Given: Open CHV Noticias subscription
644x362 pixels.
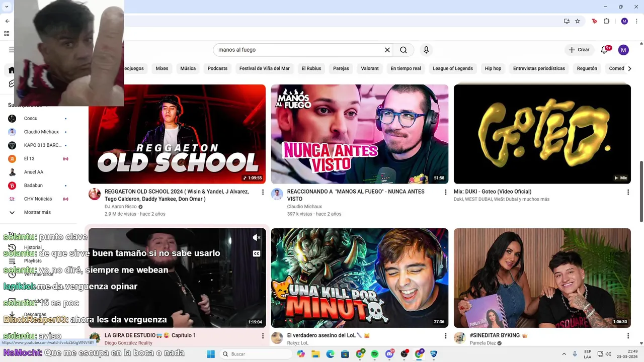Looking at the screenshot, I should coord(38,199).
